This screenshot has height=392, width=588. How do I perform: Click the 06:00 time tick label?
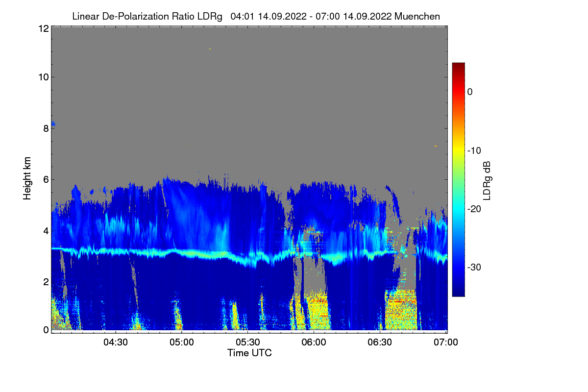point(314,343)
